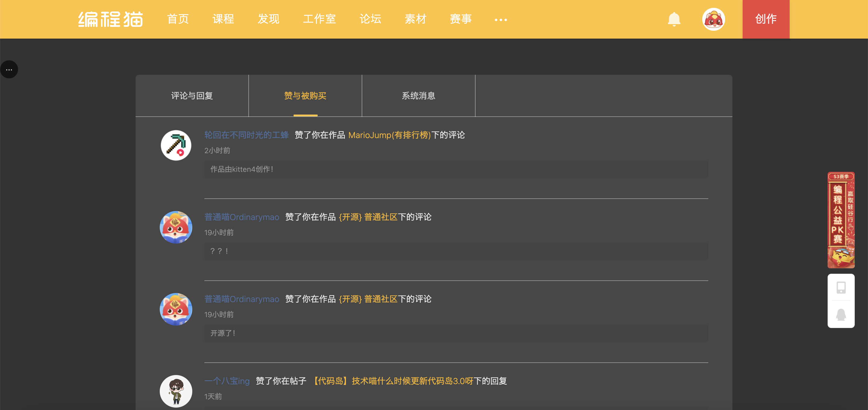This screenshot has height=410, width=868.
Task: Click the 1天前 timestamp
Action: tap(213, 396)
